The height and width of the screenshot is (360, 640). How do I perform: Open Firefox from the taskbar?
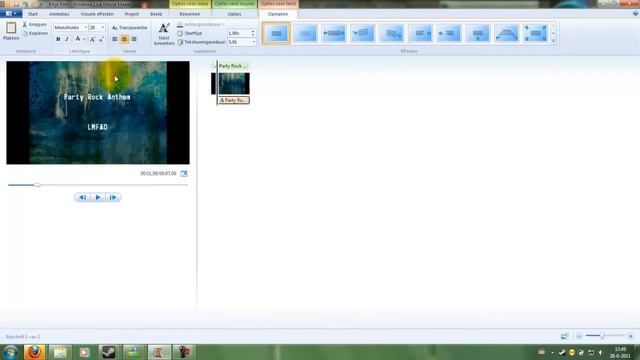(34, 352)
